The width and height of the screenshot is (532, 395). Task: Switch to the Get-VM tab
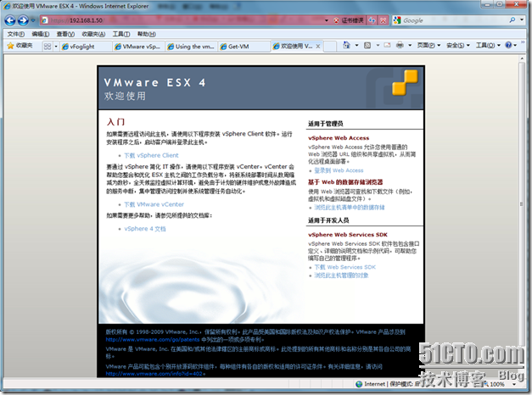[244, 47]
